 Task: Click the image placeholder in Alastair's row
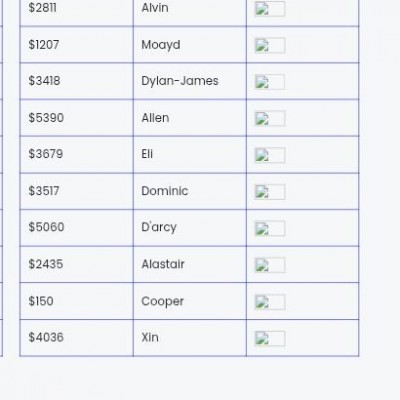coord(270,265)
